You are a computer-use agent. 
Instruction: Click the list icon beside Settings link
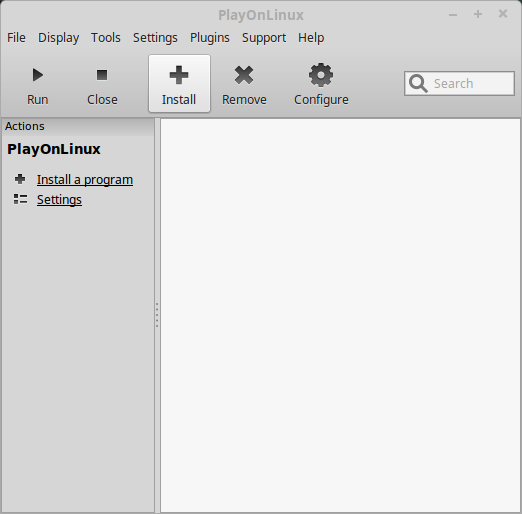pos(20,199)
